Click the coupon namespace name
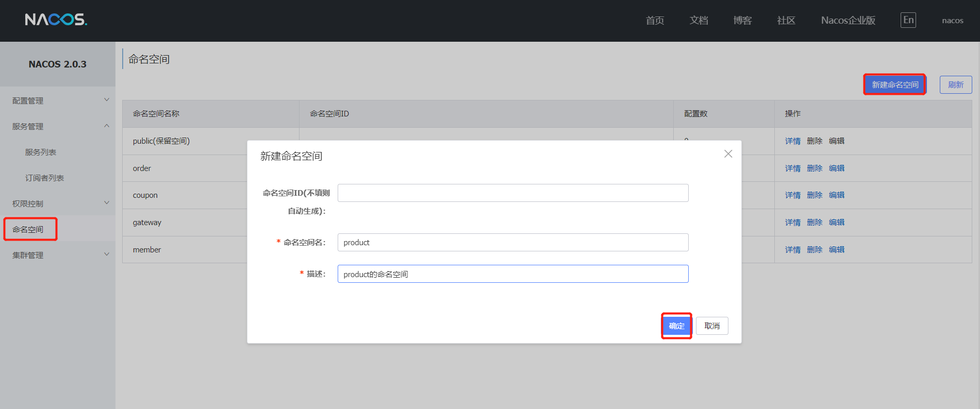The width and height of the screenshot is (980, 409). [x=145, y=195]
